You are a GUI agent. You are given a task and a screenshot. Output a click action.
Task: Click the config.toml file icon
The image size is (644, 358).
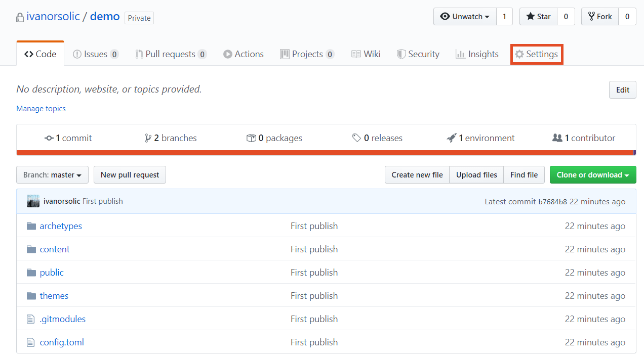31,342
